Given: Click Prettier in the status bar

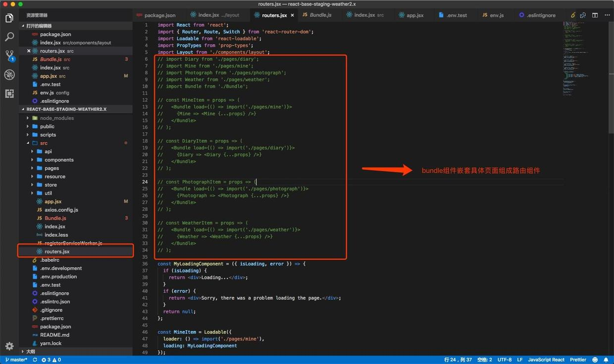Looking at the screenshot, I should (x=578, y=360).
